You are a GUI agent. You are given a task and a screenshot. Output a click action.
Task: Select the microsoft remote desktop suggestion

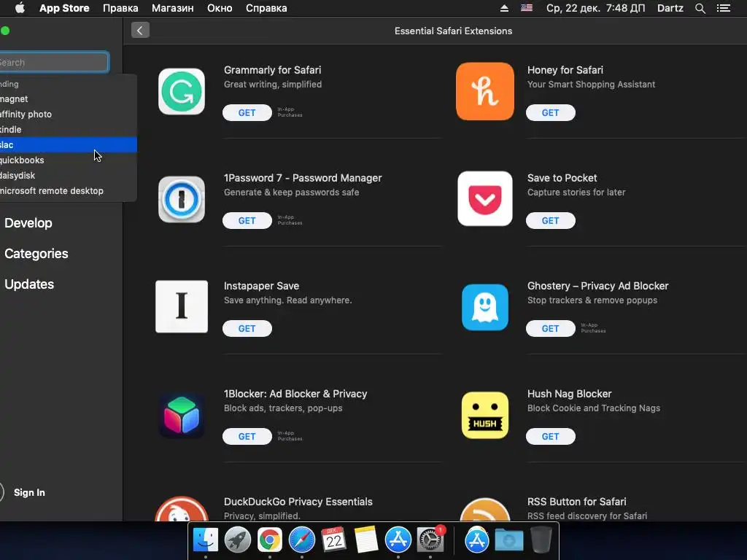[68, 190]
